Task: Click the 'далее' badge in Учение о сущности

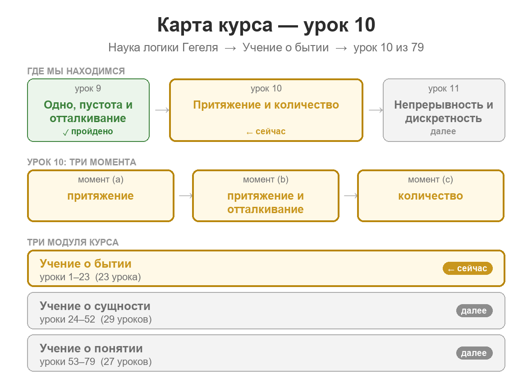Action: [474, 311]
